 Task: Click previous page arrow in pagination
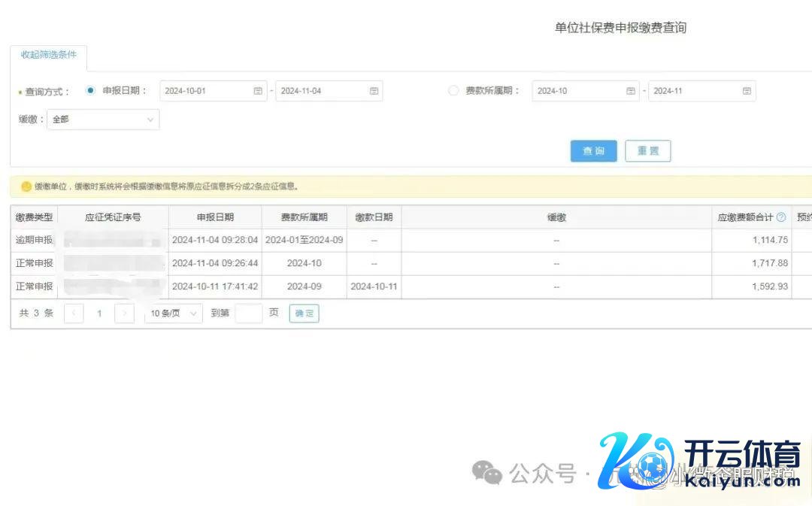[74, 314]
